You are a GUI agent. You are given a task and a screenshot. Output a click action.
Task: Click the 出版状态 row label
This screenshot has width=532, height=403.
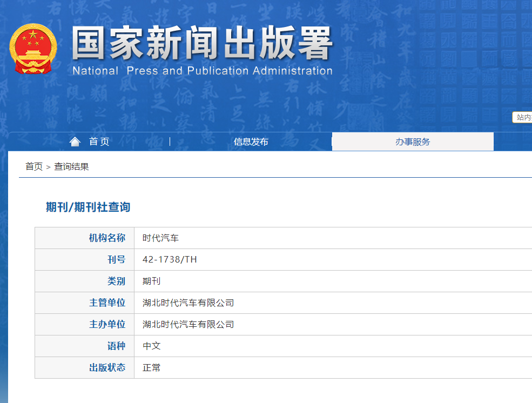click(107, 367)
